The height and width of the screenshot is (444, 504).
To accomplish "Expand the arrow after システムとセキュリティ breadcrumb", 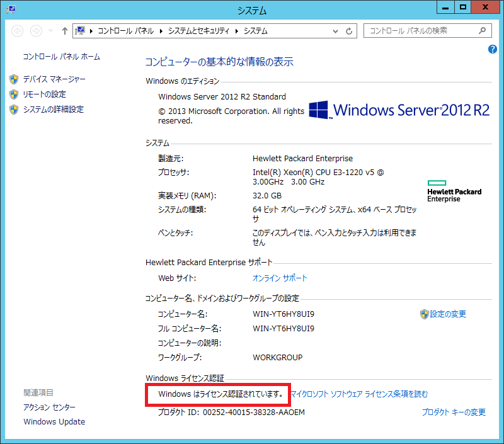I will tap(238, 31).
